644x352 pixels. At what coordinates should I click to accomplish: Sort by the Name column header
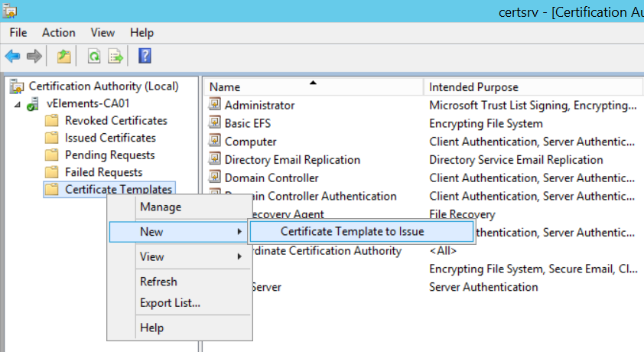313,87
